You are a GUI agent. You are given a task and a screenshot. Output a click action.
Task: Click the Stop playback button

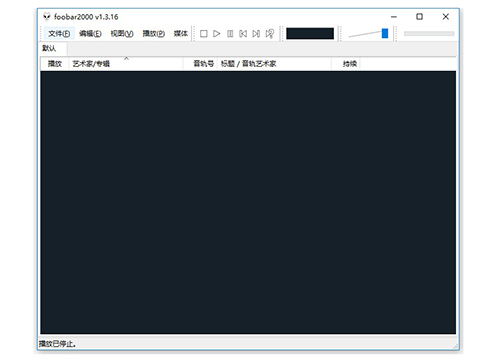(204, 34)
